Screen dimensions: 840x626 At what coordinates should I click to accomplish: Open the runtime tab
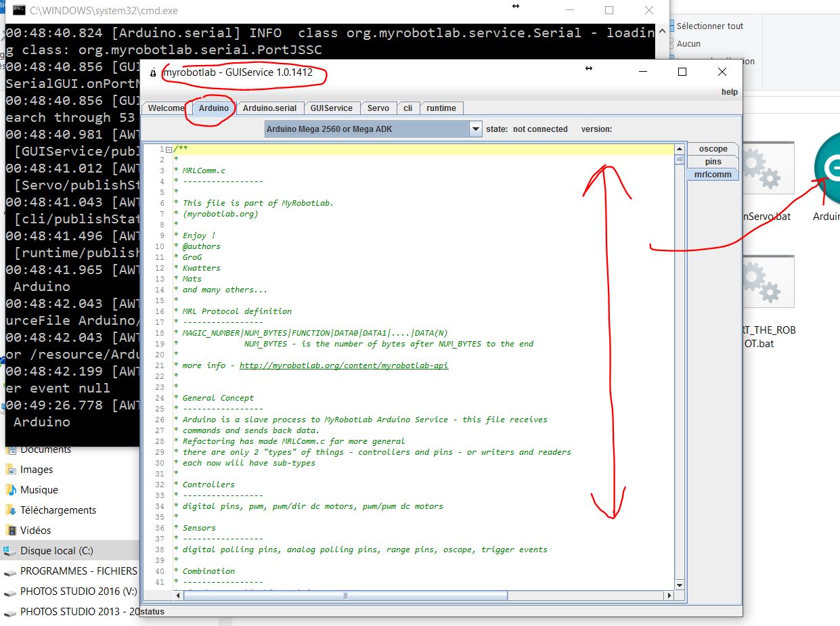click(x=441, y=108)
